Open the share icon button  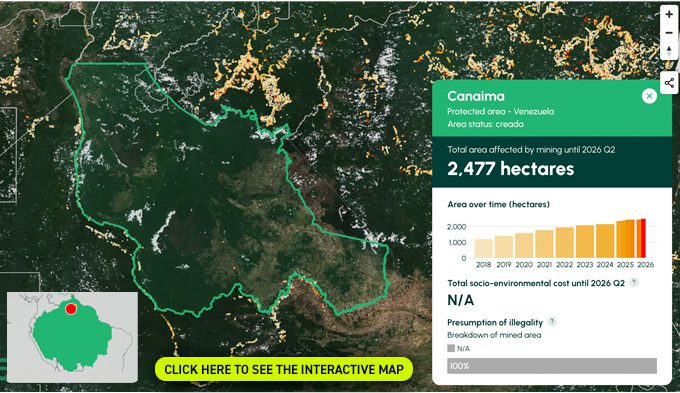tap(669, 83)
